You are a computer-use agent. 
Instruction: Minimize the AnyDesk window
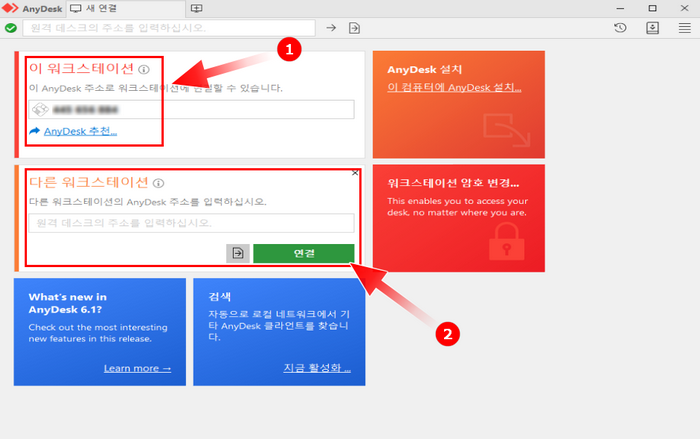620,8
